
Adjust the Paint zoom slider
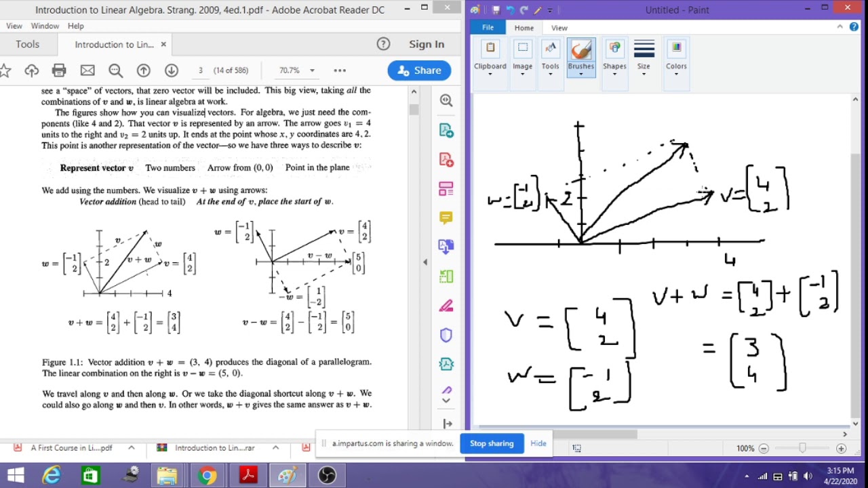tap(802, 448)
